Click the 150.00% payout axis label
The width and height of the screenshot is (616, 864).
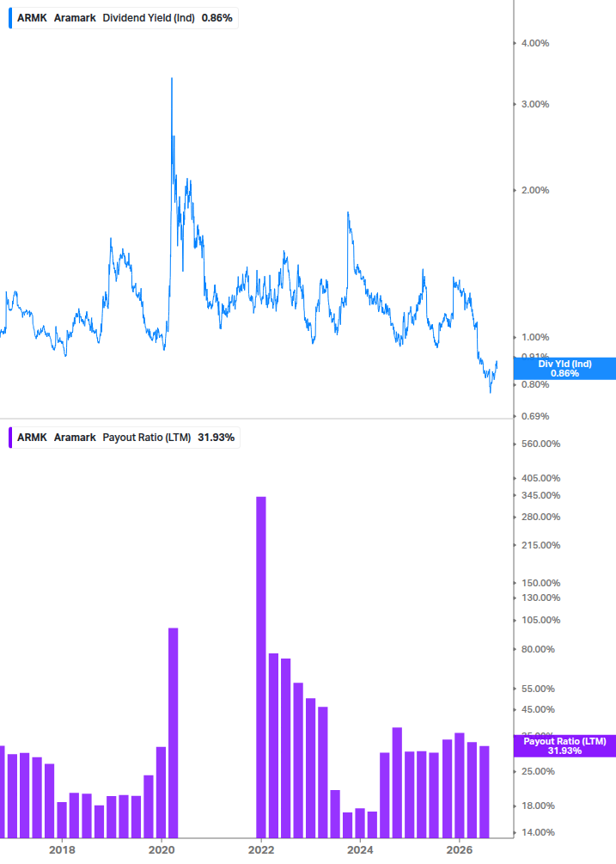(540, 583)
